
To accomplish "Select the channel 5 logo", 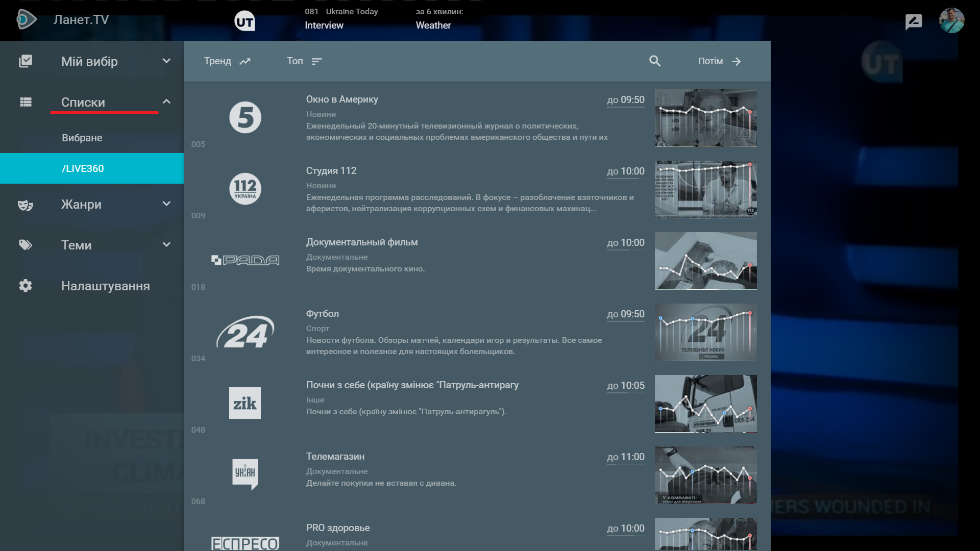I will point(245,117).
